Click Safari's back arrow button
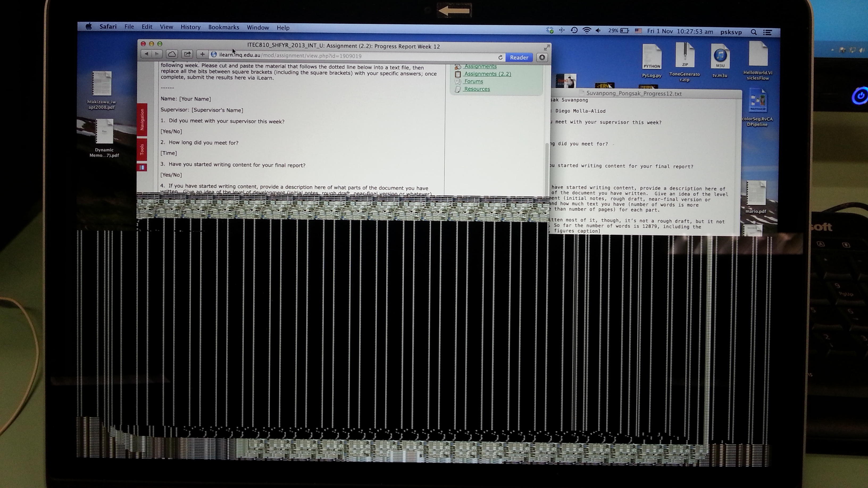The width and height of the screenshot is (868, 488). point(147,54)
